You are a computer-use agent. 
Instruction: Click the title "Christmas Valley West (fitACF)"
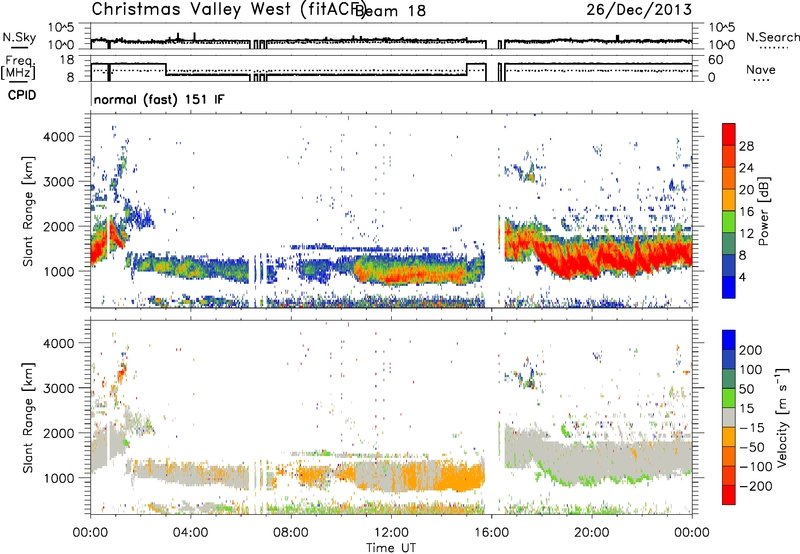click(228, 9)
